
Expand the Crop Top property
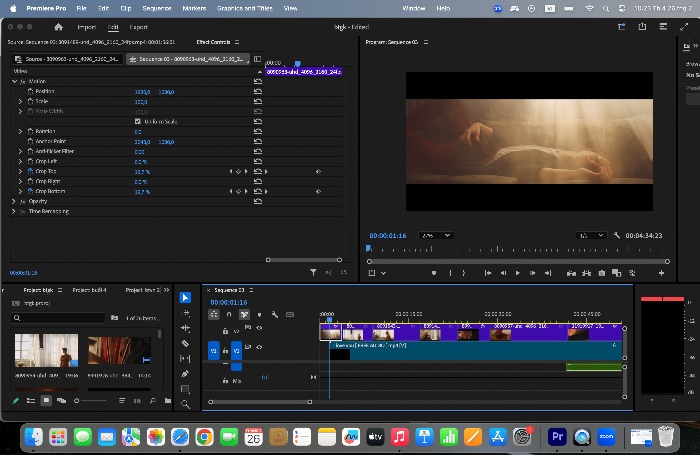point(20,171)
